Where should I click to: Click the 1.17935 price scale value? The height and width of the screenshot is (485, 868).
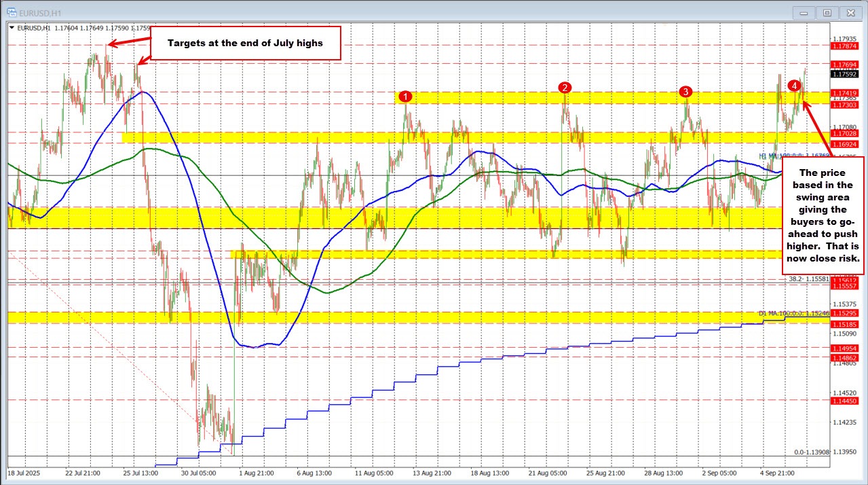[846, 39]
